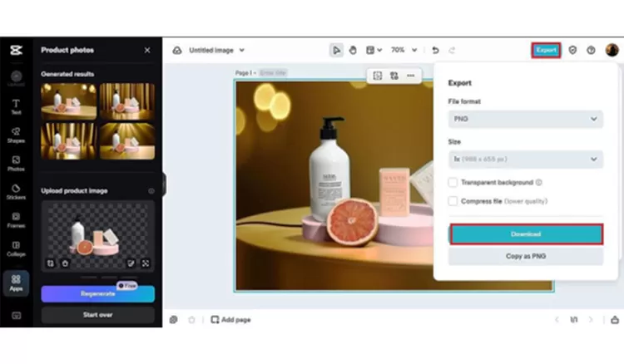Click info icon next to Transparent background
The image size is (624, 364).
coord(538,182)
